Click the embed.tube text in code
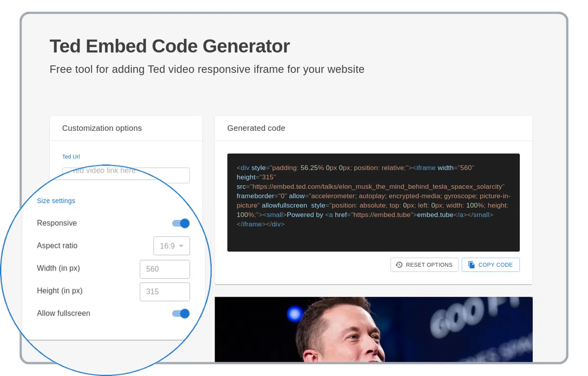 point(435,215)
